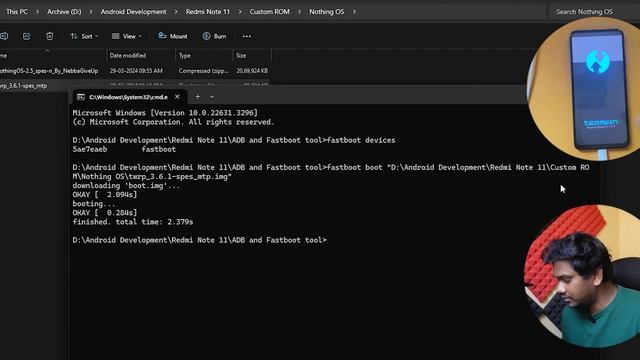Viewport: 640px width, 360px height.
Task: Open a new terminal tab with plus
Action: pos(198,97)
